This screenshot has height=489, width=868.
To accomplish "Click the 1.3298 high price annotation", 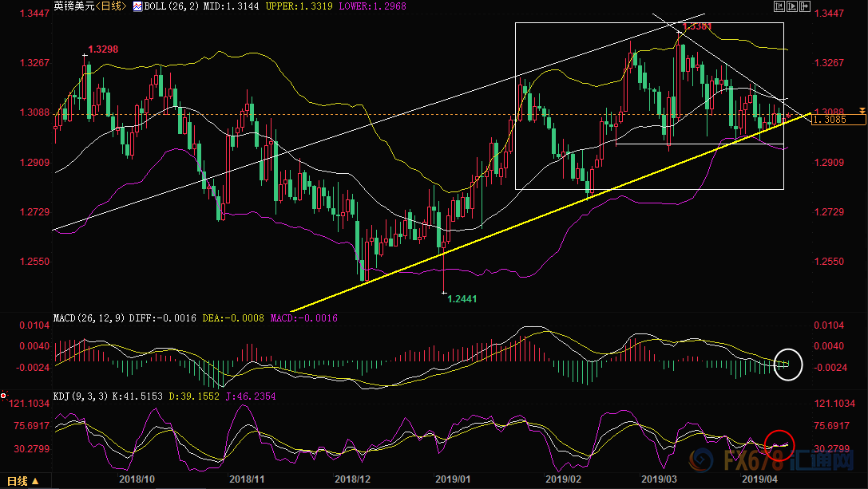I will 104,50.
